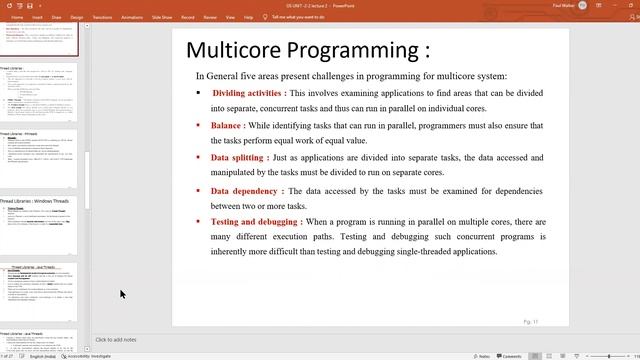Click the user account avatar
The width and height of the screenshot is (640, 360).
click(x=582, y=6)
